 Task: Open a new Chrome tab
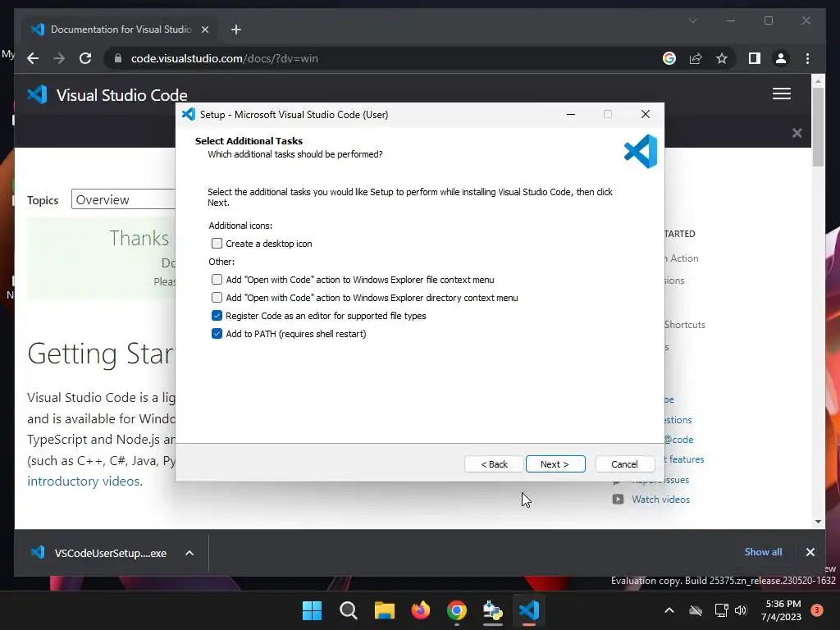pos(236,30)
